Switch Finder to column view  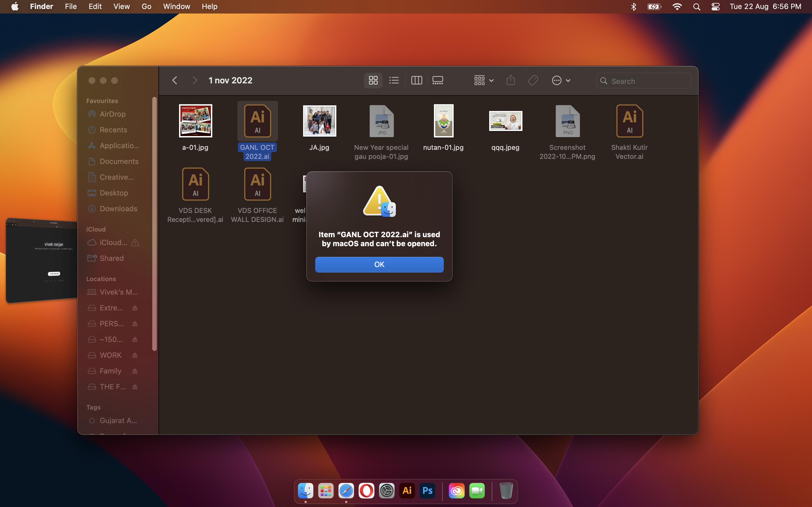(x=416, y=81)
